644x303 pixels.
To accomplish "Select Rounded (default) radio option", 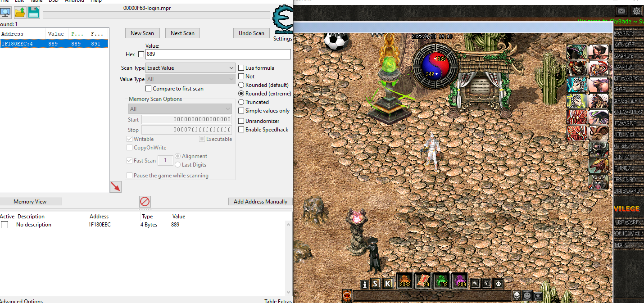I will [241, 85].
